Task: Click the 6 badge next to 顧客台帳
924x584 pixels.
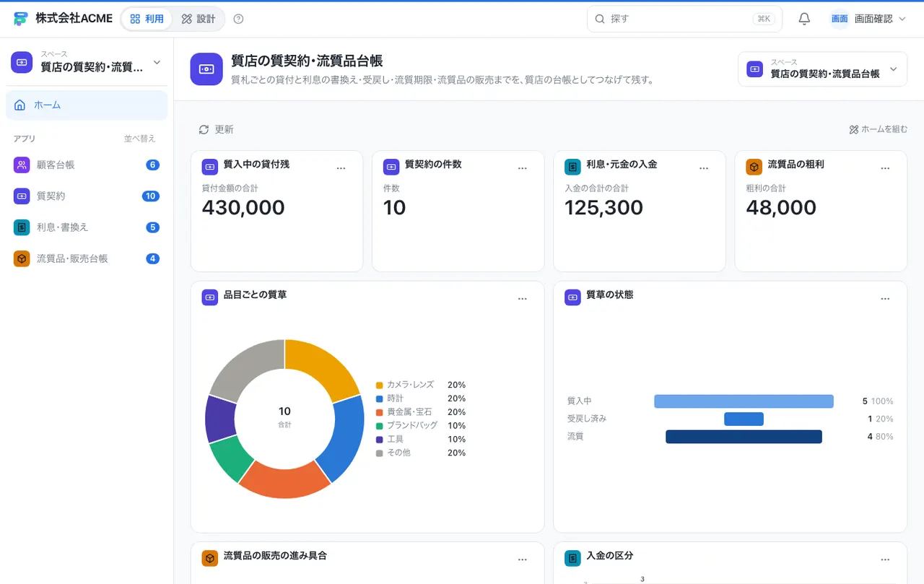Action: 152,165
